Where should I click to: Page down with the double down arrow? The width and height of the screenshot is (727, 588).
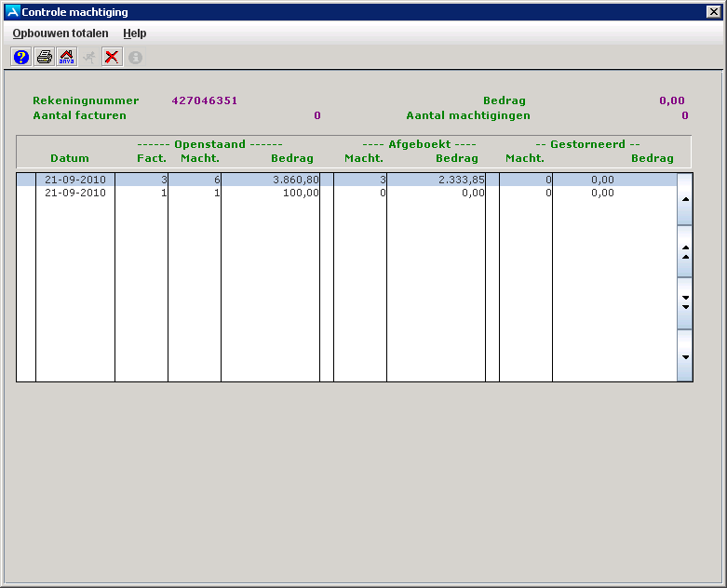coord(685,303)
